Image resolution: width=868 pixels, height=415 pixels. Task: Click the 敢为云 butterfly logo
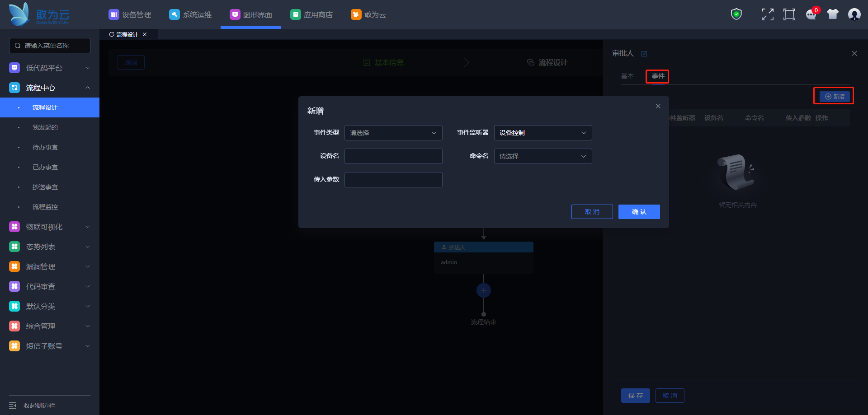tap(39, 14)
